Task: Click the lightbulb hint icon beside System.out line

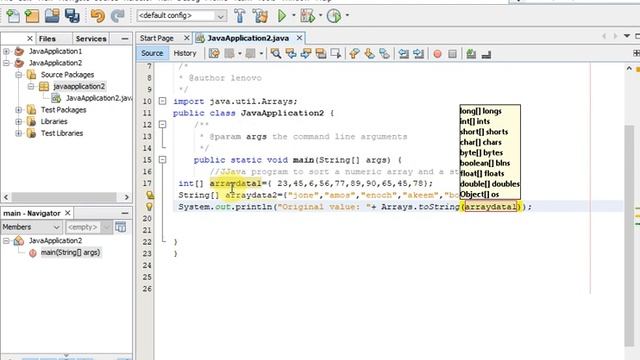Action: pos(149,207)
